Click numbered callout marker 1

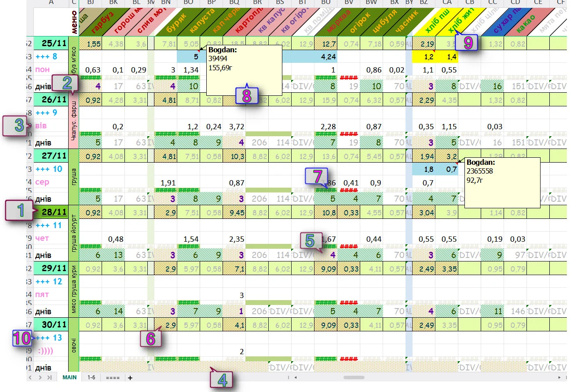point(20,211)
